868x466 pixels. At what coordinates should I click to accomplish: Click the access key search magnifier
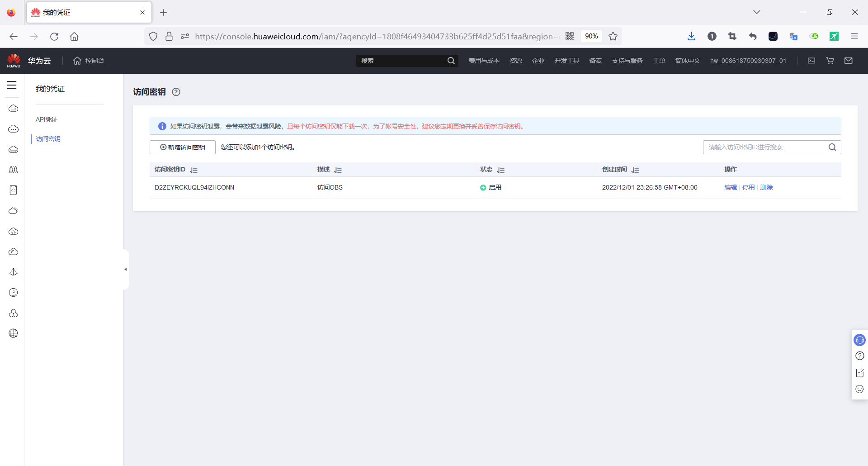[832, 147]
